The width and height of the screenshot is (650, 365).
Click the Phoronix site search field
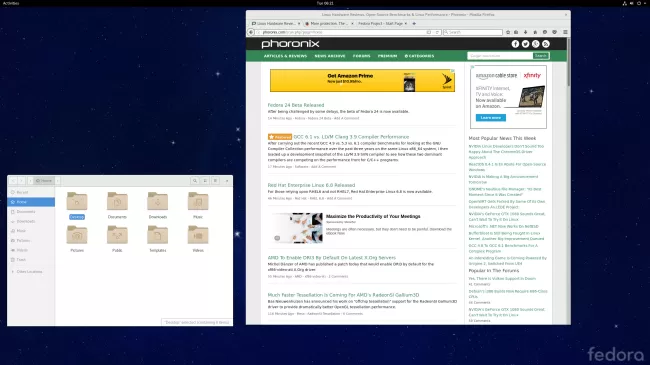500,56
